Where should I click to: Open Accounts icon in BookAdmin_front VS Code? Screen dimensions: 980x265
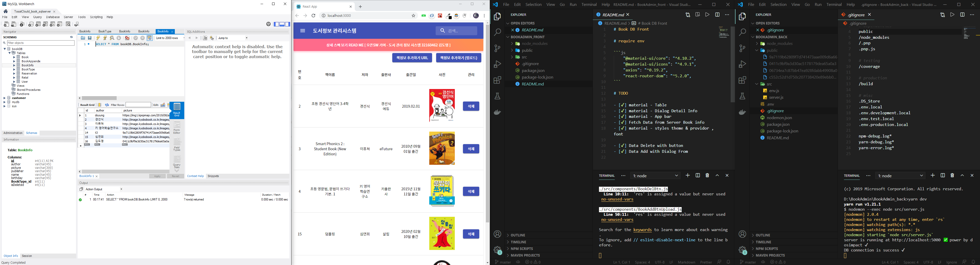pyautogui.click(x=497, y=234)
